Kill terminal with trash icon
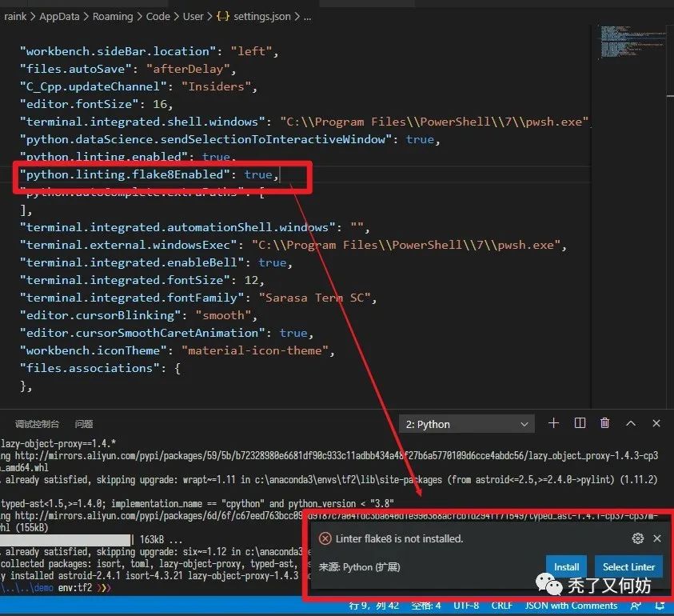 604,423
